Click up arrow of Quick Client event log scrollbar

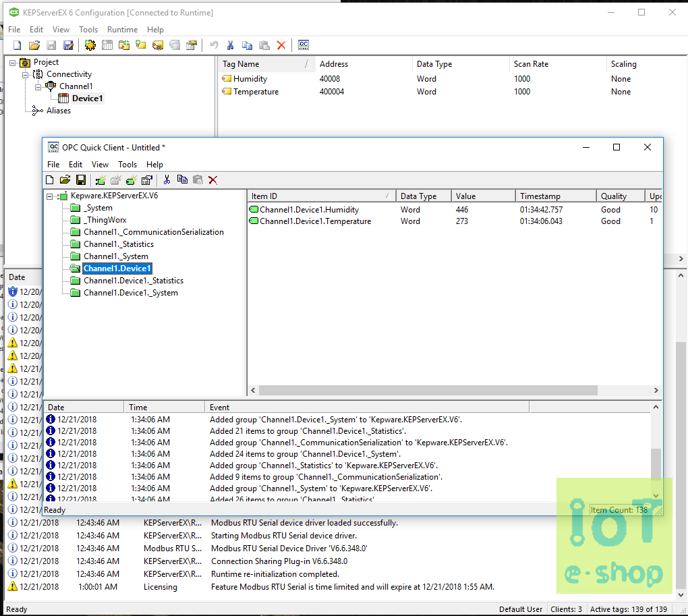(x=656, y=407)
